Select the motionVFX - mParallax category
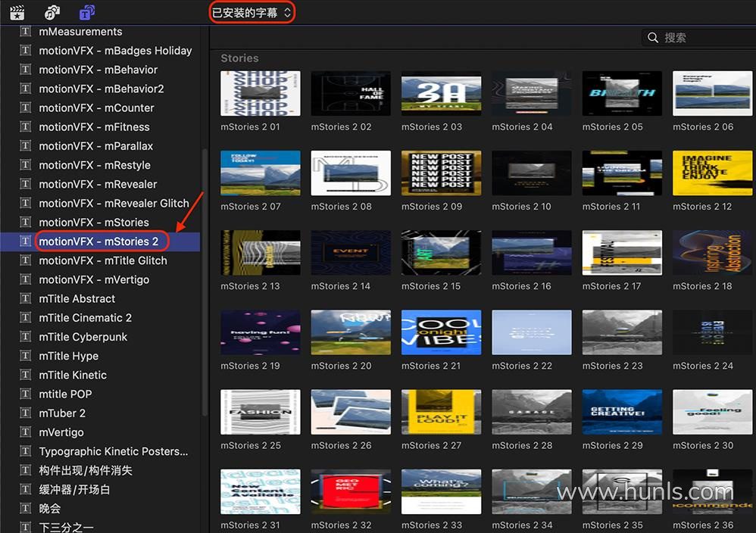This screenshot has width=756, height=533. (96, 146)
